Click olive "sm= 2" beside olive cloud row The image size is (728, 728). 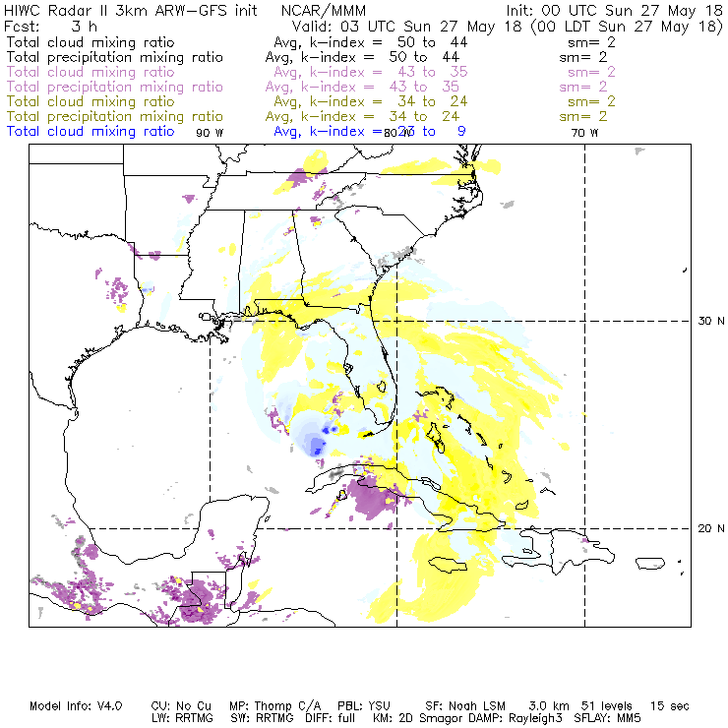tap(591, 101)
